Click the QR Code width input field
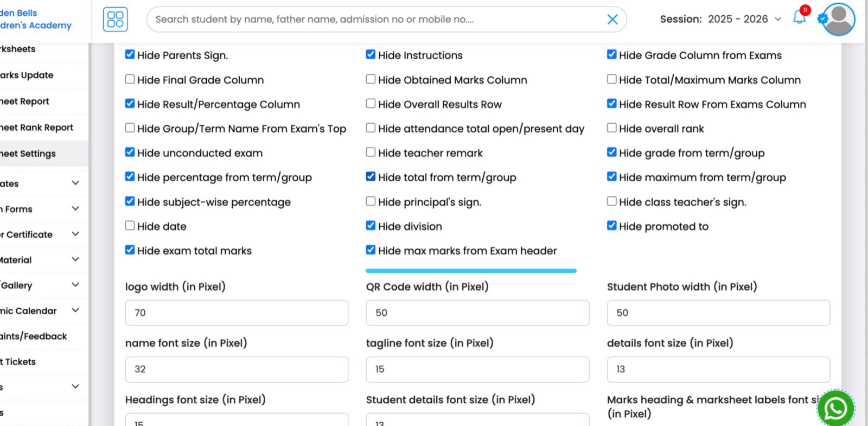The width and height of the screenshot is (868, 426). (x=477, y=313)
